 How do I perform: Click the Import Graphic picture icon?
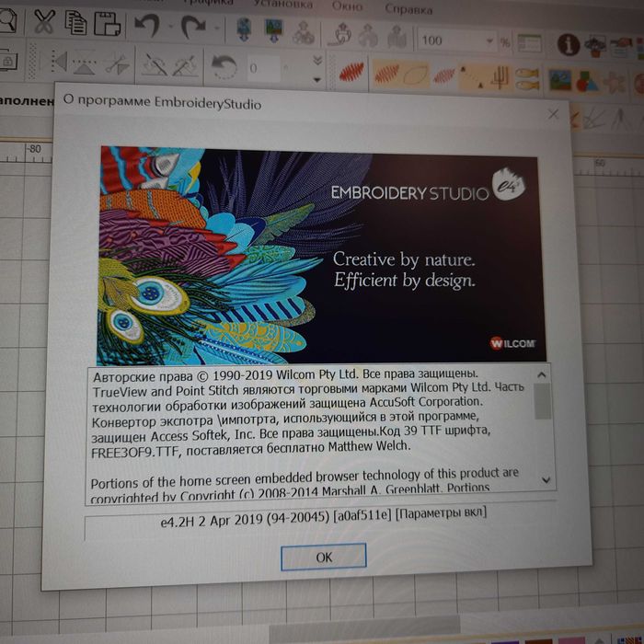274,30
